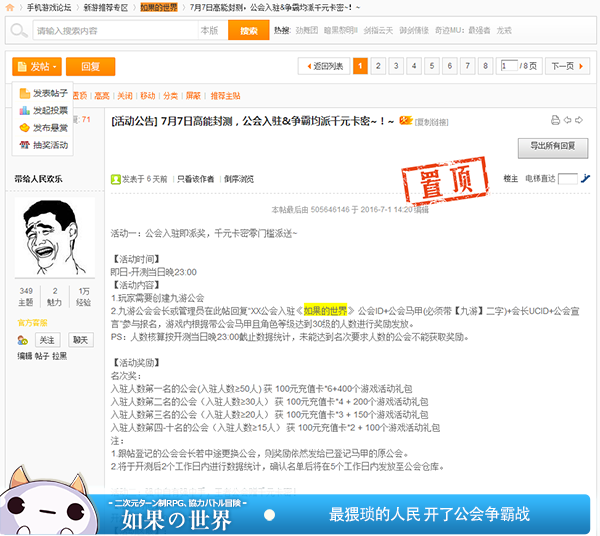
Task: Go to page 8
Action: pyautogui.click(x=485, y=66)
